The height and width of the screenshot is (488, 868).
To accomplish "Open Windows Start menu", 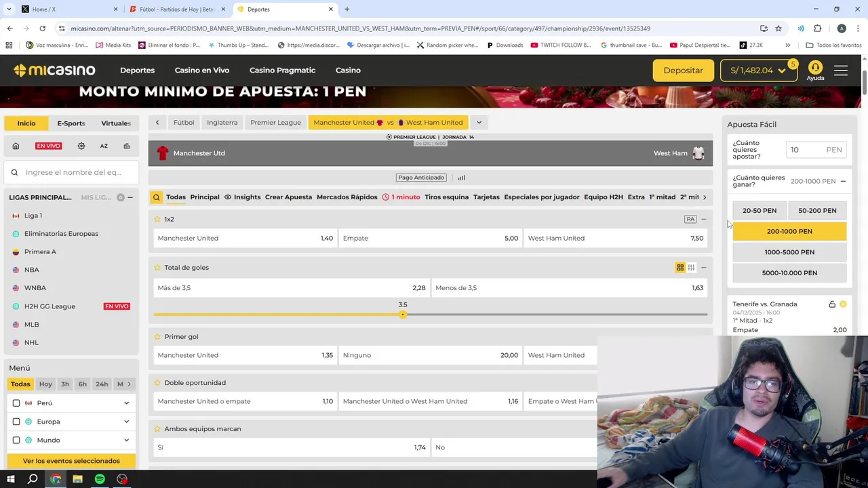I will point(11,479).
